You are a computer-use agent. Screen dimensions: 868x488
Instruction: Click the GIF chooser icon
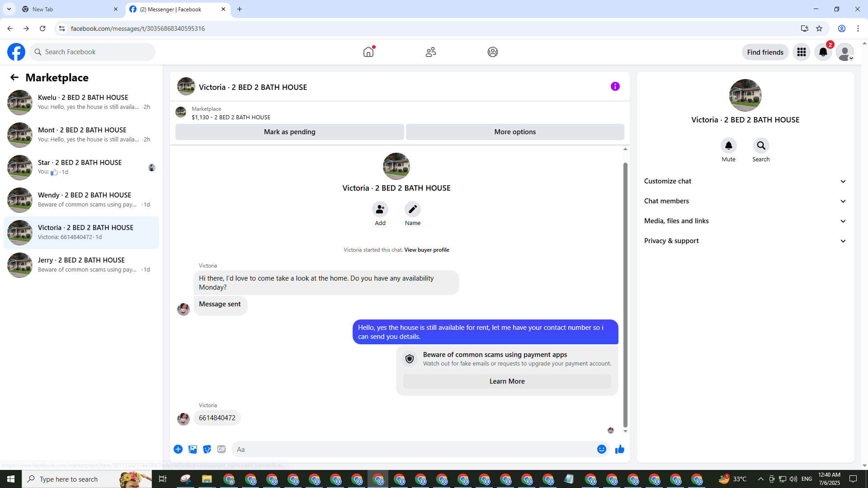221,449
